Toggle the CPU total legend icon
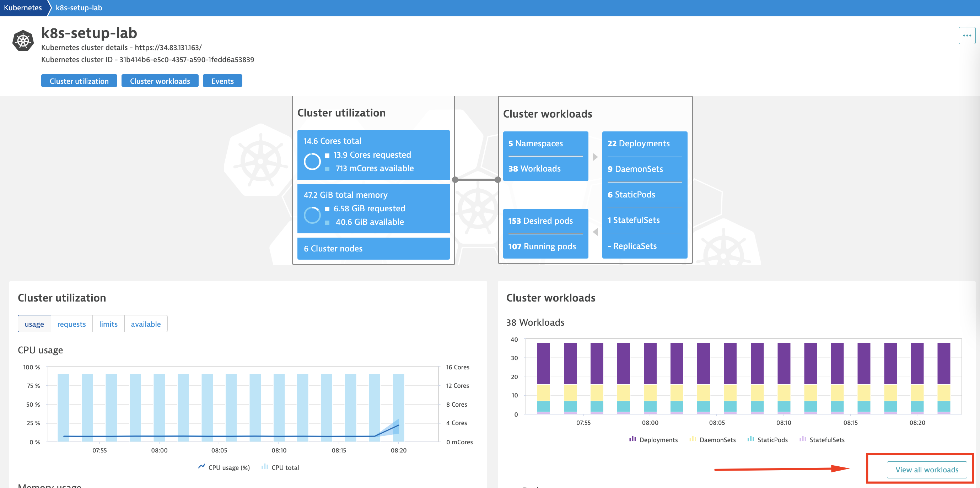The height and width of the screenshot is (488, 980). pos(265,467)
